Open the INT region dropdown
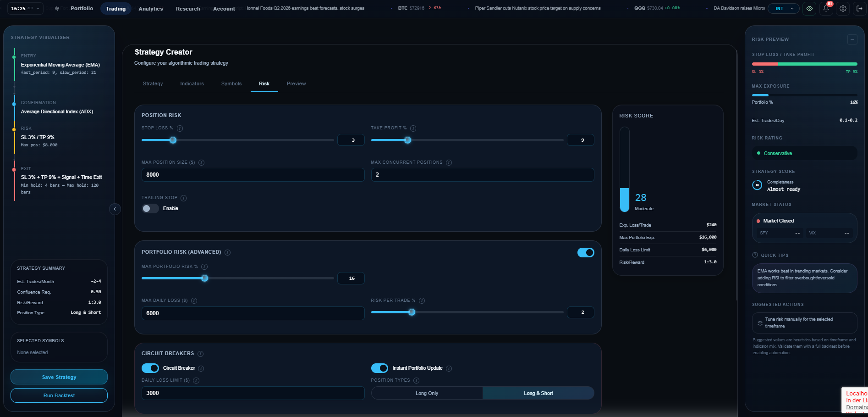Viewport: 868px width, 417px height. coord(784,8)
